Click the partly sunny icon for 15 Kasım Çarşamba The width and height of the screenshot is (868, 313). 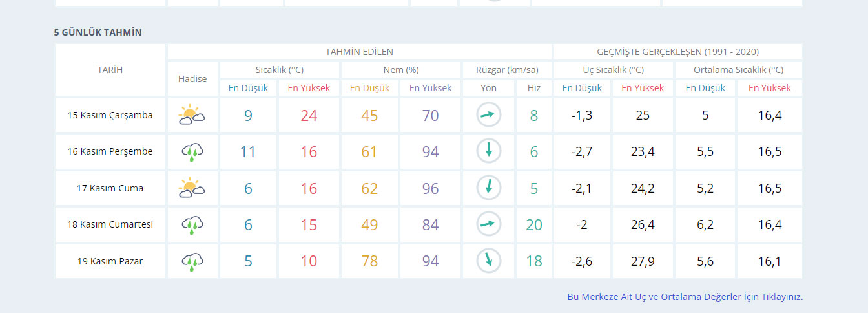click(x=192, y=115)
